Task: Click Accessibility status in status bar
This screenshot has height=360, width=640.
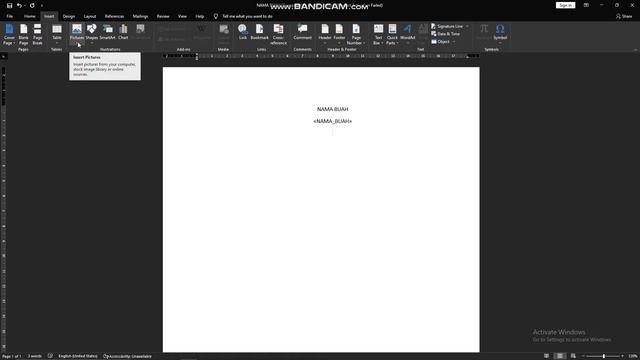Action: point(127,356)
